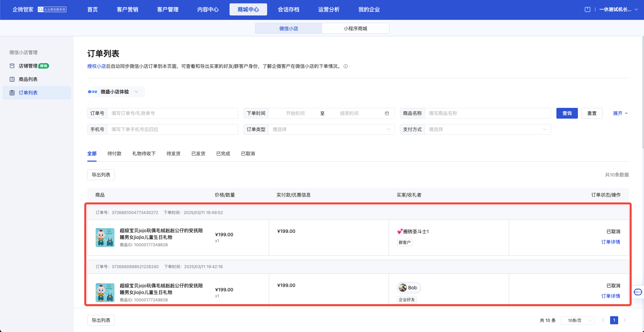
Task: Click the store management sidebar icon
Action: pos(12,66)
